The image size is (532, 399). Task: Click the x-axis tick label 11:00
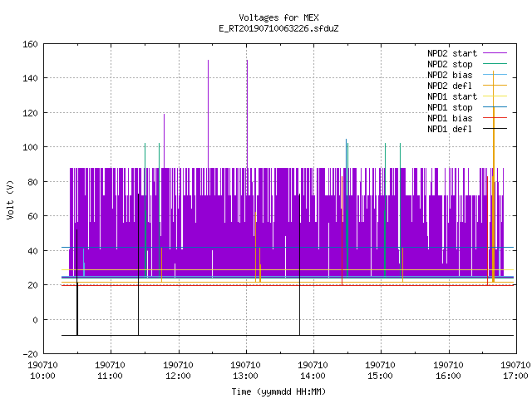[x=111, y=376]
